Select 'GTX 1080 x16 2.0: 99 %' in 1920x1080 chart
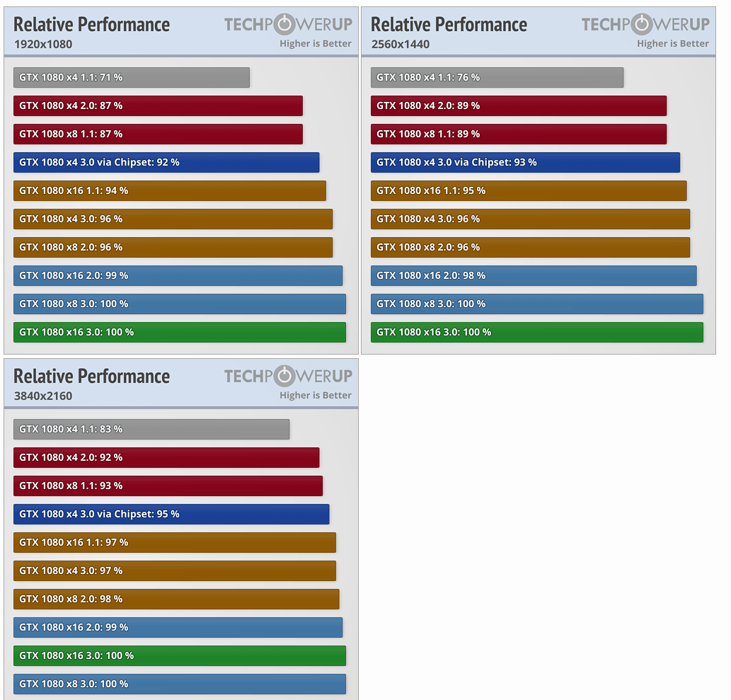 178,275
